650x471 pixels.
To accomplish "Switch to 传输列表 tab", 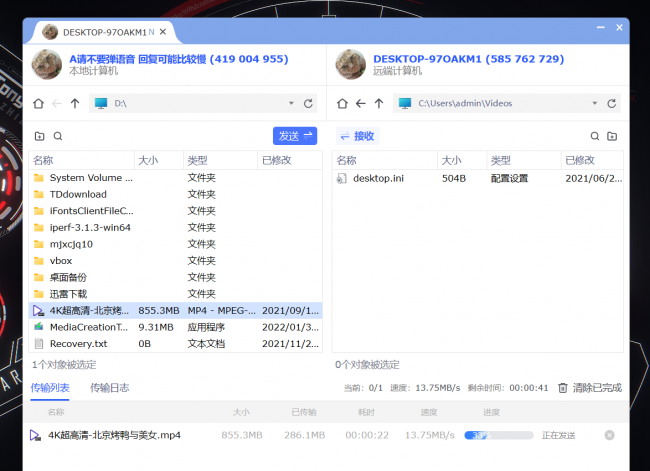I will point(50,388).
